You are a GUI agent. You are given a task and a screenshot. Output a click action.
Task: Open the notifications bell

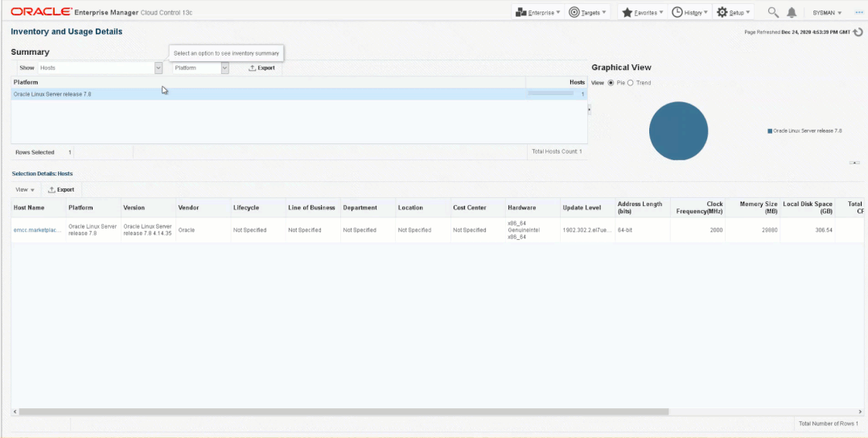click(792, 13)
